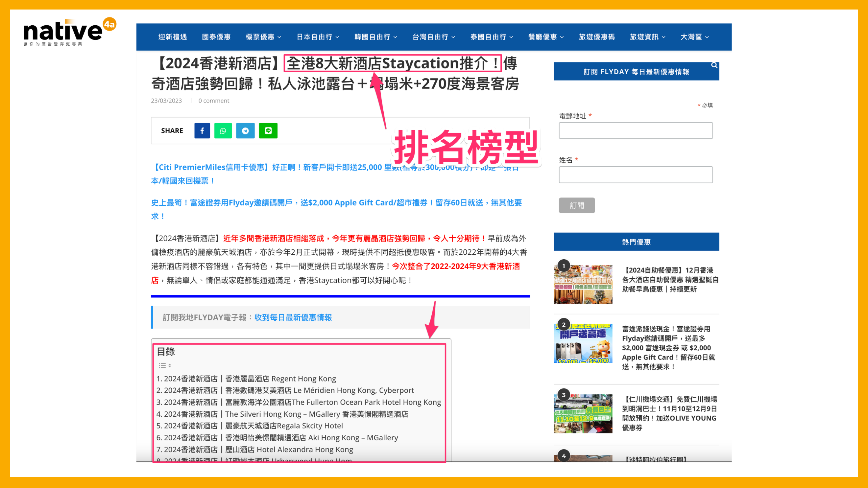This screenshot has height=488, width=868.
Task: Share article via LINE icon
Action: tap(268, 131)
